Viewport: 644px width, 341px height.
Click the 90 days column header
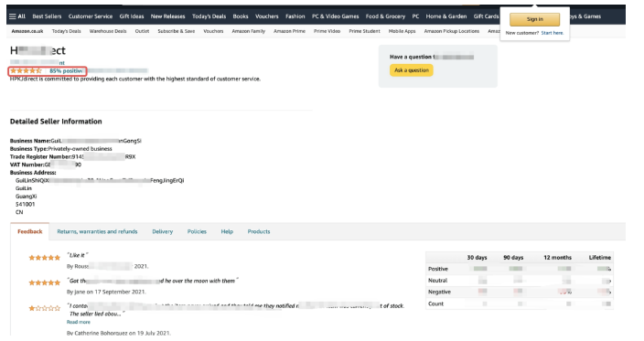pos(513,258)
